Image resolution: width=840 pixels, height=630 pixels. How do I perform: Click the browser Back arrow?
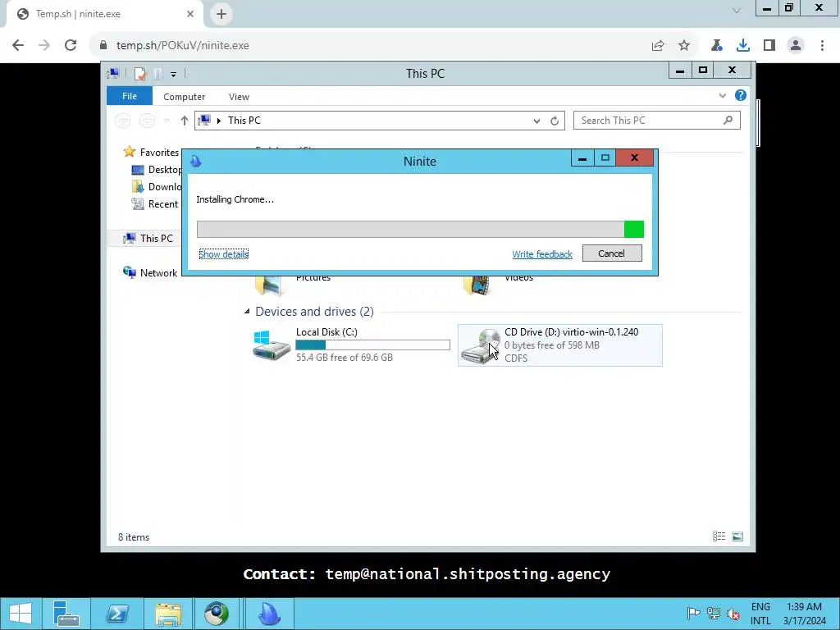pos(18,46)
